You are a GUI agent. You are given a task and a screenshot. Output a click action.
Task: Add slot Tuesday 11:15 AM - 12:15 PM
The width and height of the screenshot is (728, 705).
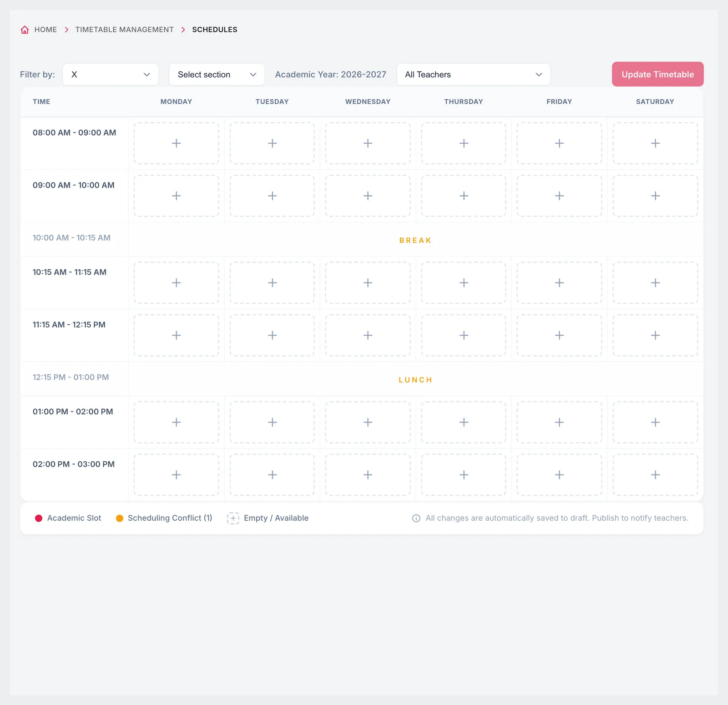click(272, 335)
